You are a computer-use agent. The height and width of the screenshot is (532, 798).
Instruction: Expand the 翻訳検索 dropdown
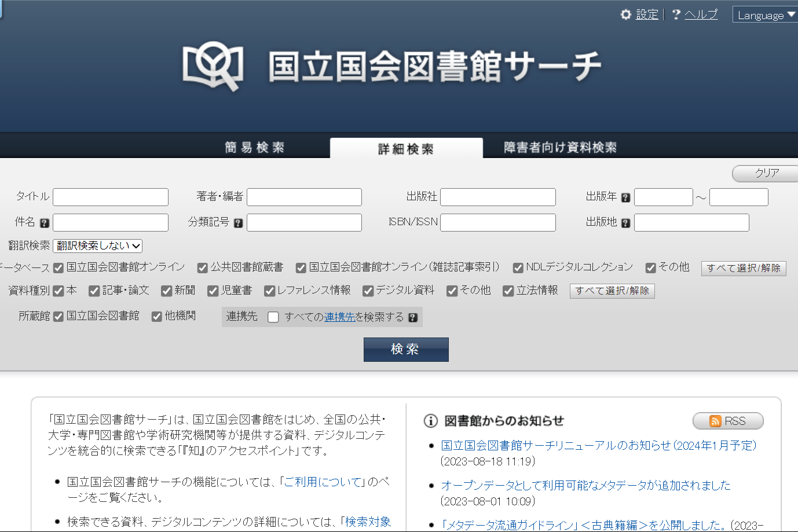click(97, 246)
